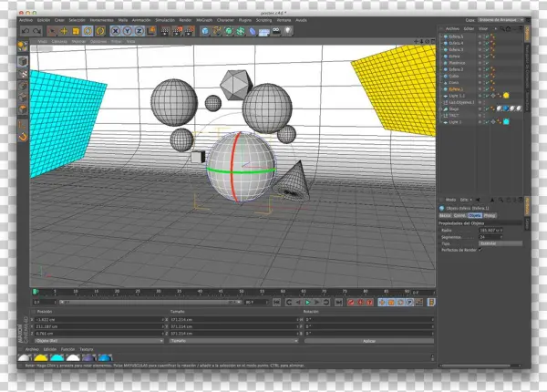
Task: Click the cyan material swatch
Action: click(58, 356)
